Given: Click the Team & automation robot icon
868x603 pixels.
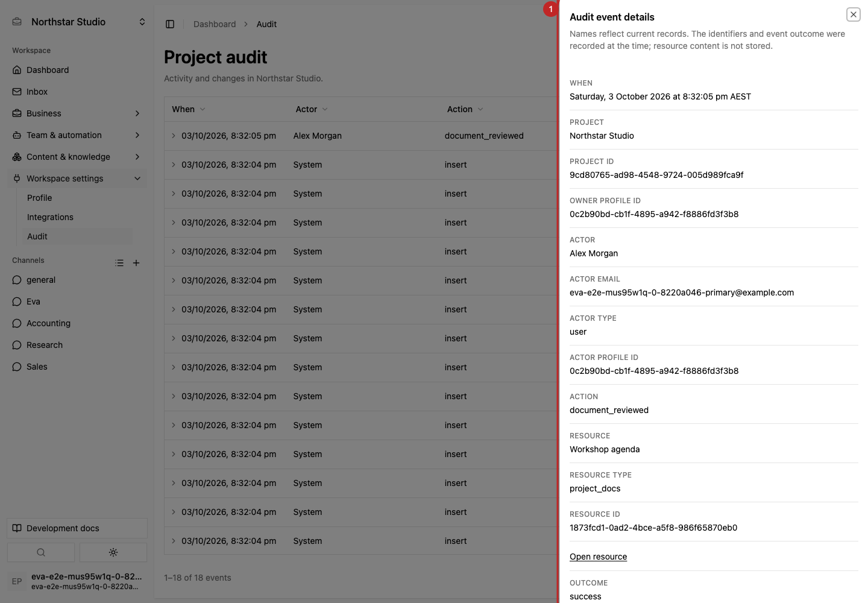Looking at the screenshot, I should point(17,135).
